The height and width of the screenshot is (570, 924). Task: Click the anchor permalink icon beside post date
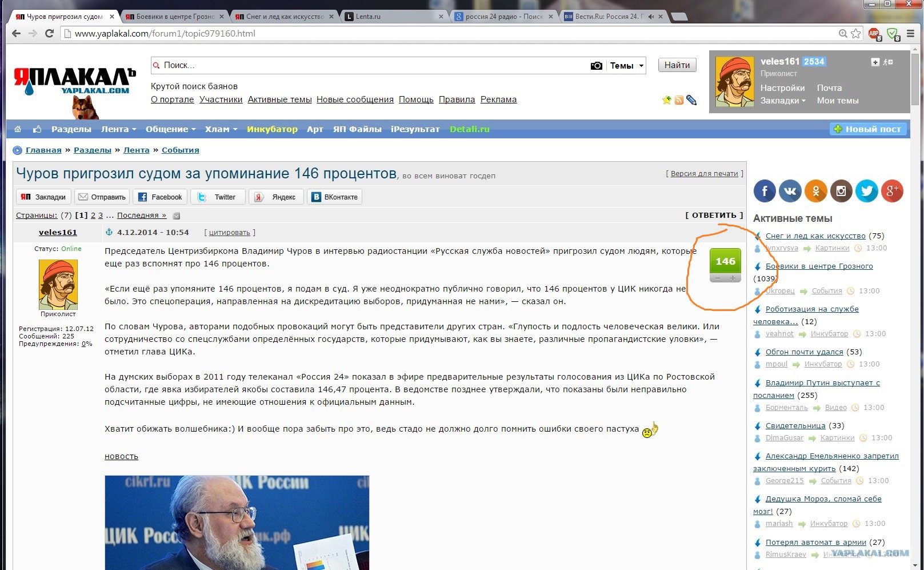(x=109, y=232)
